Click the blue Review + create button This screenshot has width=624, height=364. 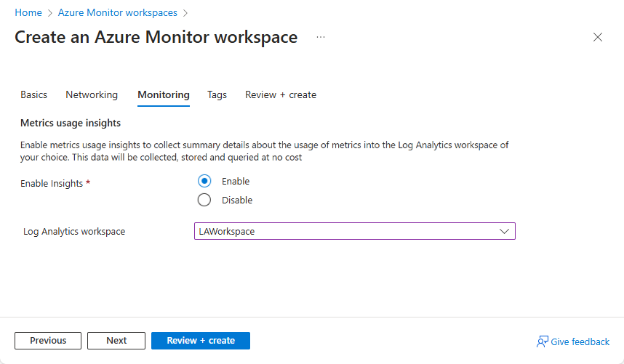(x=201, y=341)
